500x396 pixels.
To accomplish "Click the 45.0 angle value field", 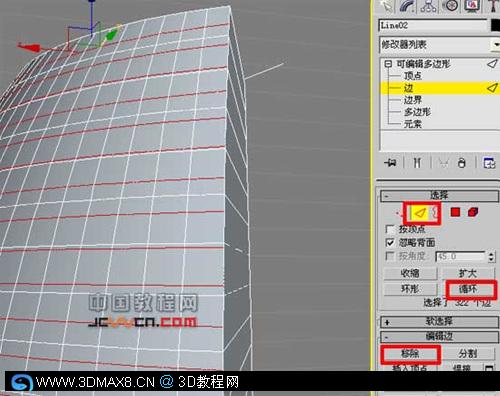I will (x=460, y=256).
